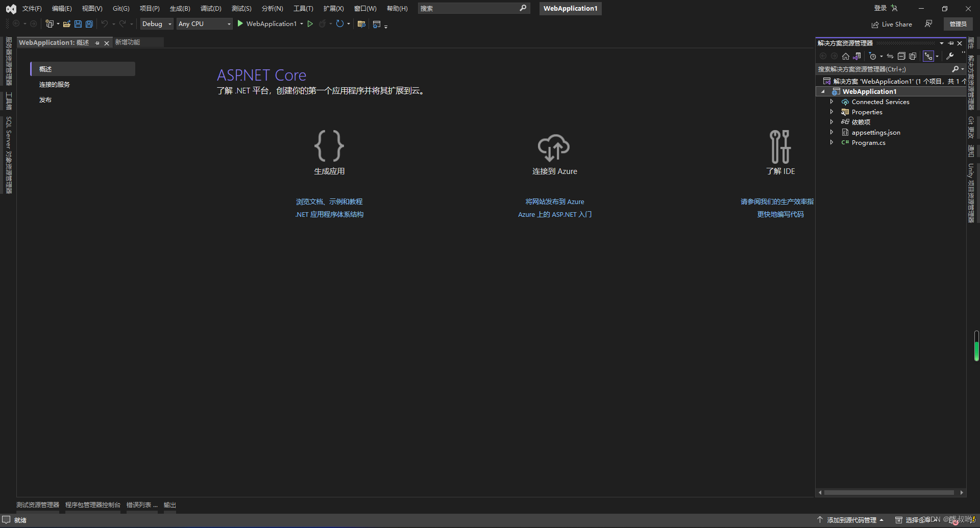This screenshot has width=980, height=528.
Task: Open link .NET 应用程序体系结构
Action: [329, 215]
